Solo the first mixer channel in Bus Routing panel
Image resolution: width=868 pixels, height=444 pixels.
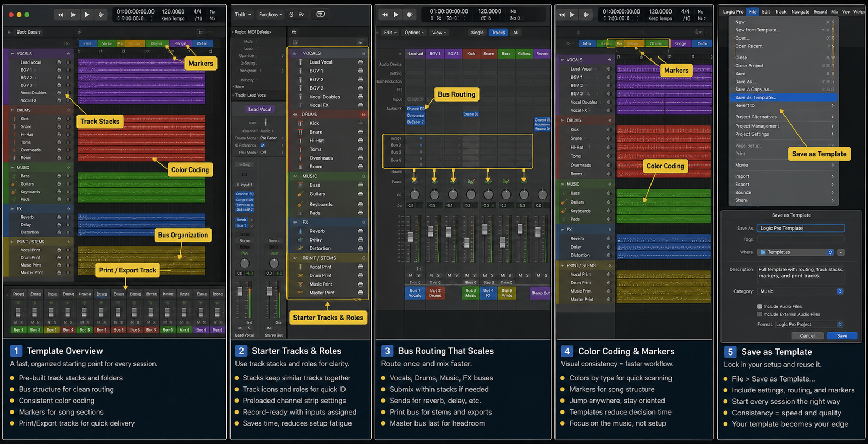coord(418,275)
